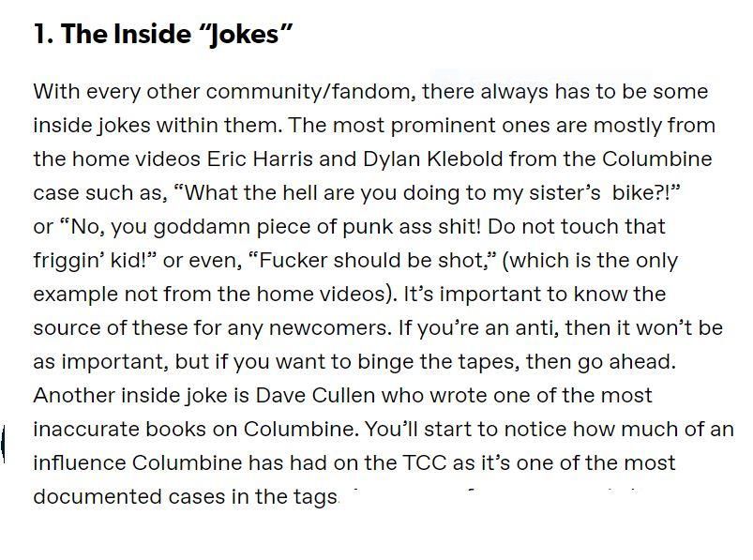This screenshot has height=560, width=753.
Task: Click the heading 'The Inside "Jokes"'
Action: pos(176,35)
